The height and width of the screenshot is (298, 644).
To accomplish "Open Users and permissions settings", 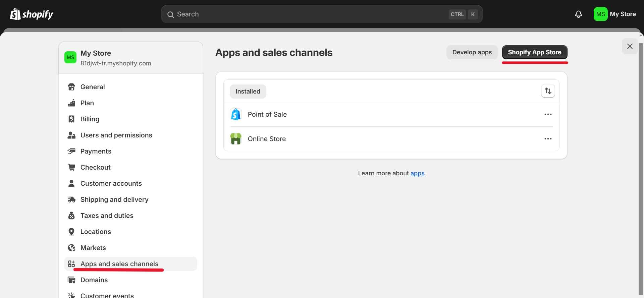I will pyautogui.click(x=116, y=135).
